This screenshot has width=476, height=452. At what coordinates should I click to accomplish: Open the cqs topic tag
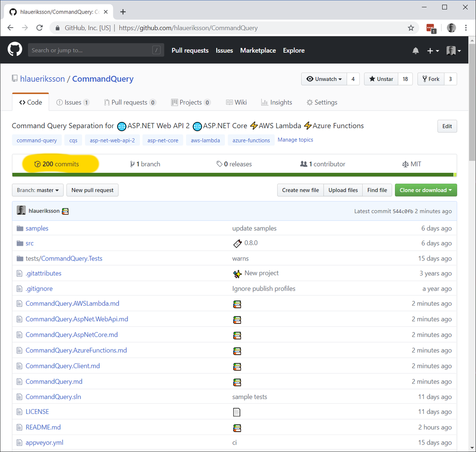coord(73,140)
